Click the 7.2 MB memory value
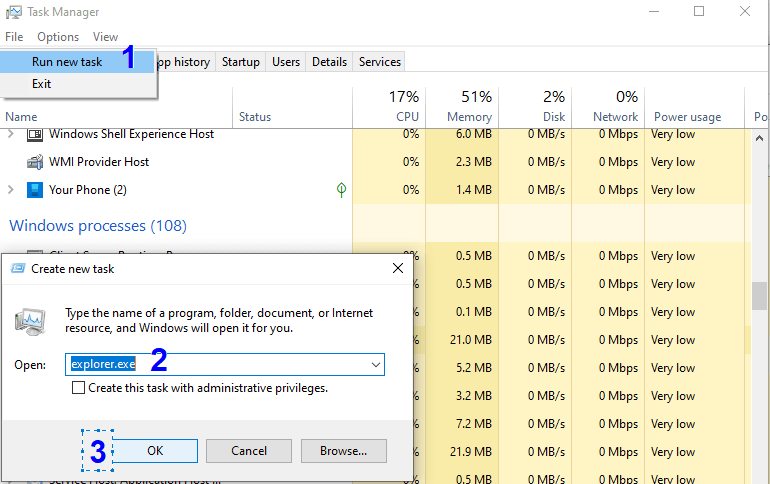 (473, 424)
